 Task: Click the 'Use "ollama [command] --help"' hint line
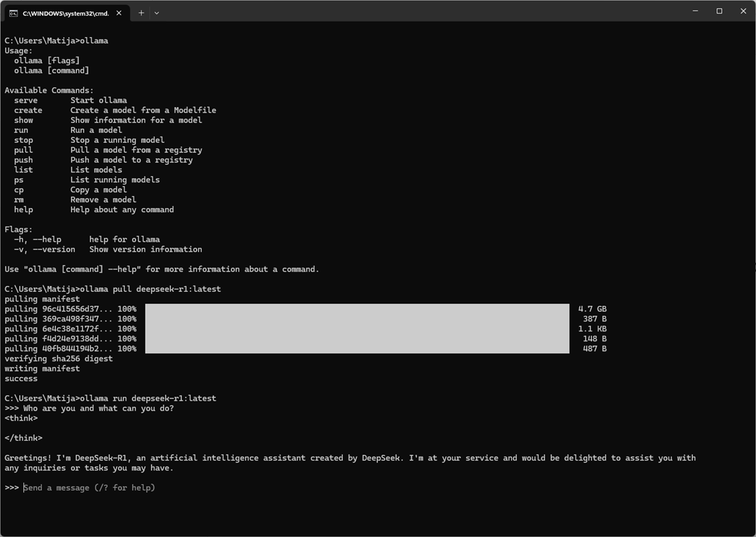coord(162,269)
